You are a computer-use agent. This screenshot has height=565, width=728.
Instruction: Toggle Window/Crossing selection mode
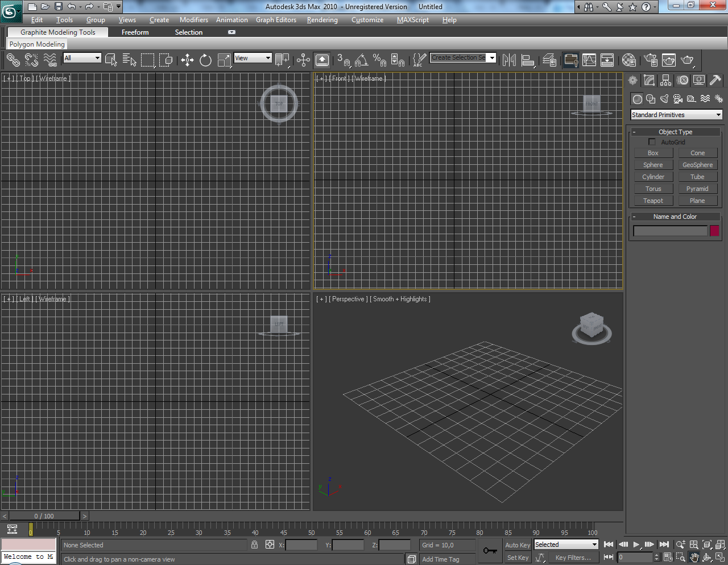[x=166, y=60]
